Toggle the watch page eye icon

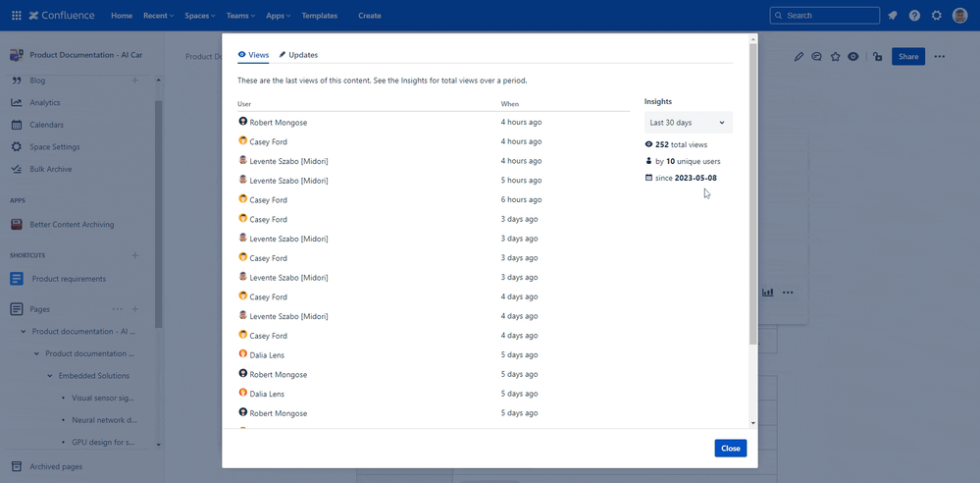(853, 57)
